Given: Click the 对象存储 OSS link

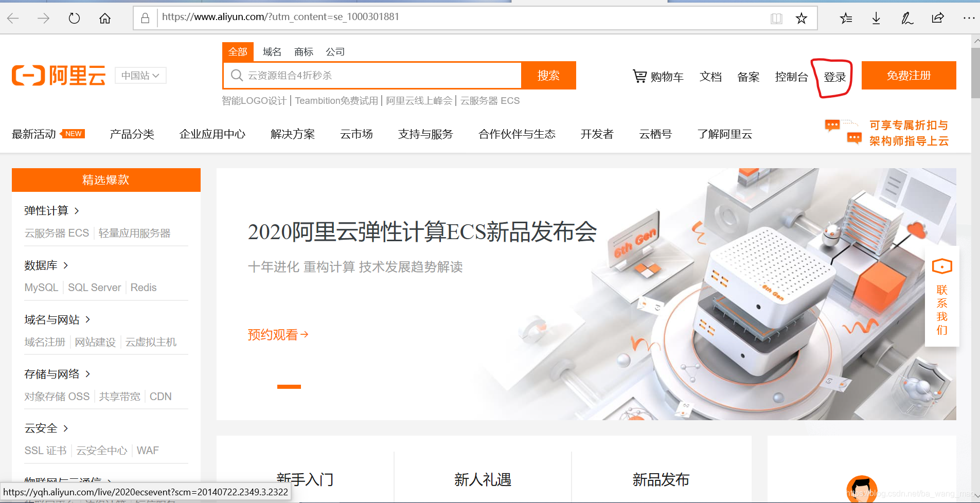Looking at the screenshot, I should click(57, 397).
